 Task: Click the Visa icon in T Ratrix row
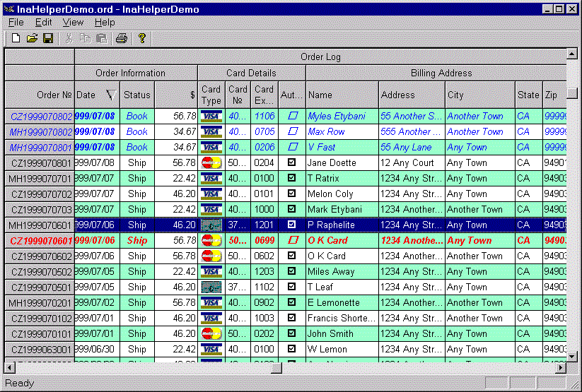(x=211, y=179)
